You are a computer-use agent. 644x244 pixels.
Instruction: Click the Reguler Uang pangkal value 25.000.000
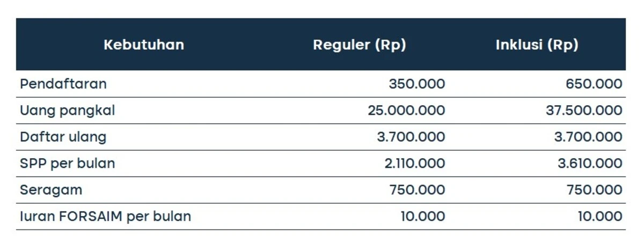click(406, 110)
